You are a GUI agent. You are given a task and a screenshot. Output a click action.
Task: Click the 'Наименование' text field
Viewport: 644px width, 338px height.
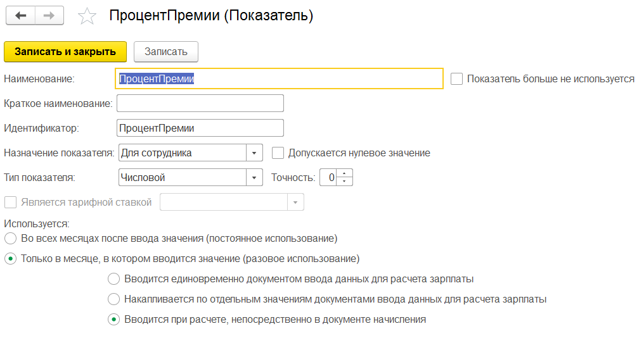point(279,78)
